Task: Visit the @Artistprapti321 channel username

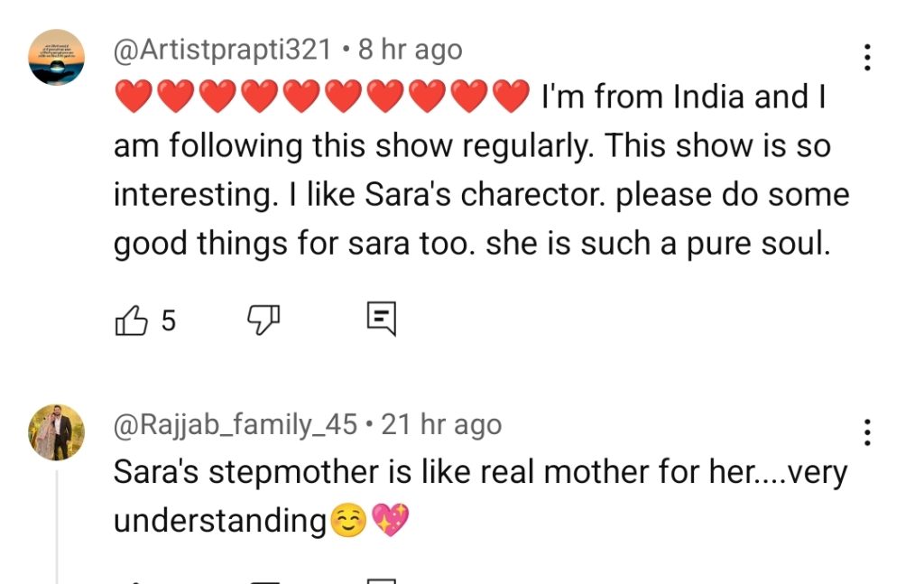Action: pyautogui.click(x=223, y=50)
